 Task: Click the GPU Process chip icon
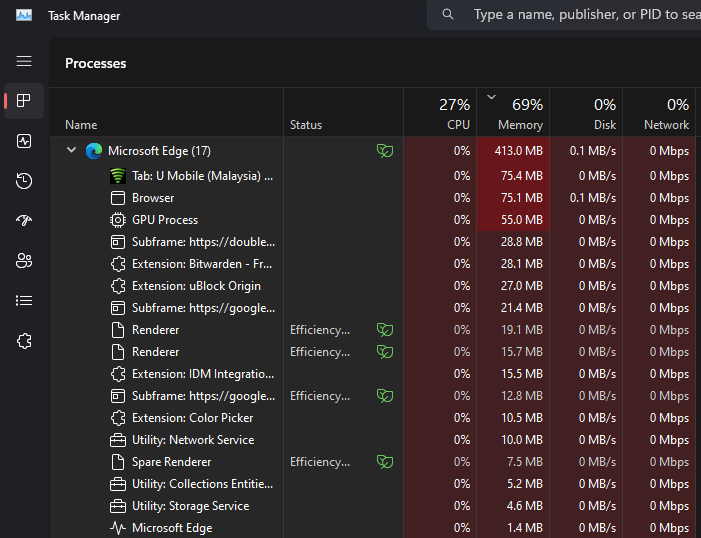118,220
